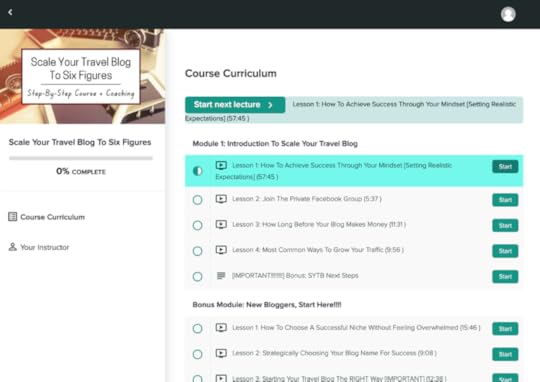Click the 0% COMPLETE text
Screen dimensions: 540x382
[x=81, y=171]
